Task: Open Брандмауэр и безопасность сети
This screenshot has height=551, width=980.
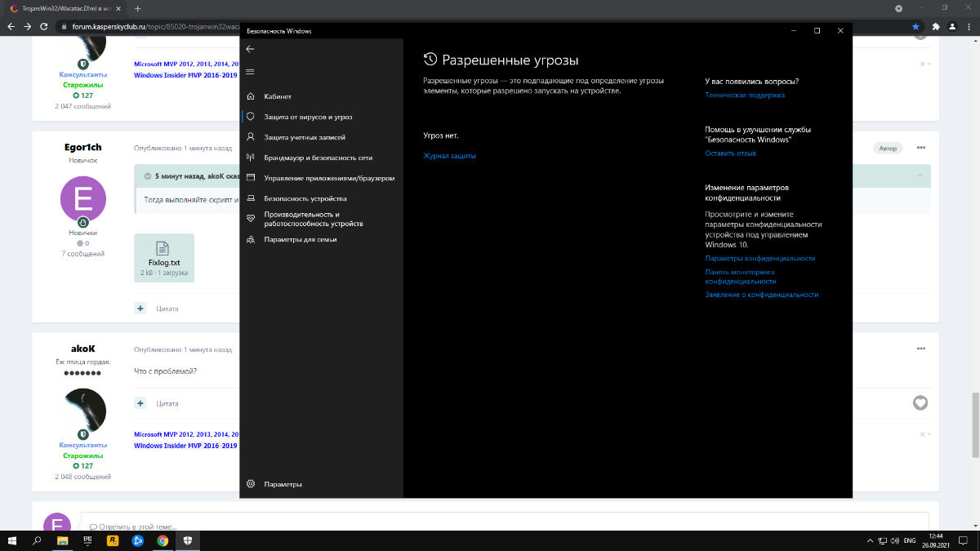Action: coord(318,158)
